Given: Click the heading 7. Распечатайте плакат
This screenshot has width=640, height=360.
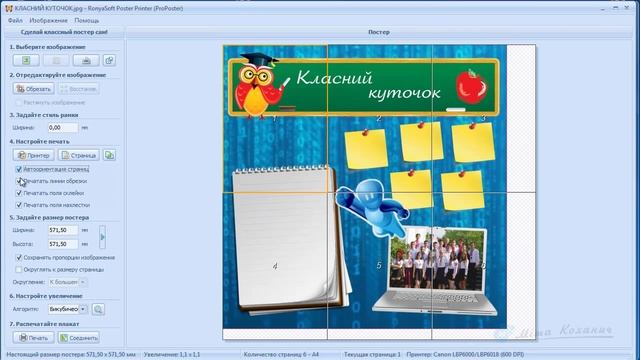Looking at the screenshot, I should pos(44,324).
